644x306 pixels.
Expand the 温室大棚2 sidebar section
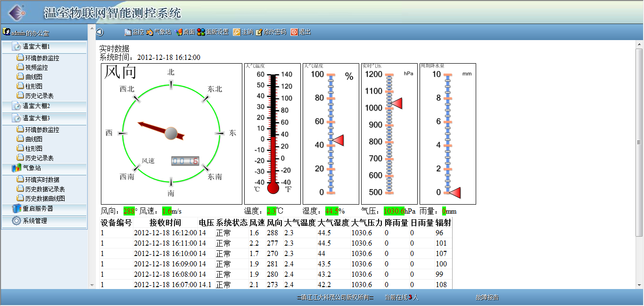click(x=36, y=106)
